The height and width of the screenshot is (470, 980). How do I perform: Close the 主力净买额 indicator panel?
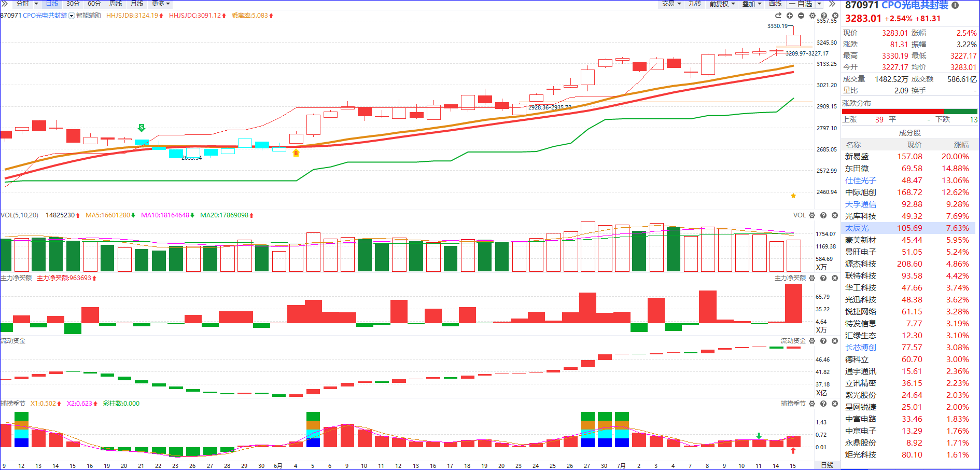(x=835, y=278)
